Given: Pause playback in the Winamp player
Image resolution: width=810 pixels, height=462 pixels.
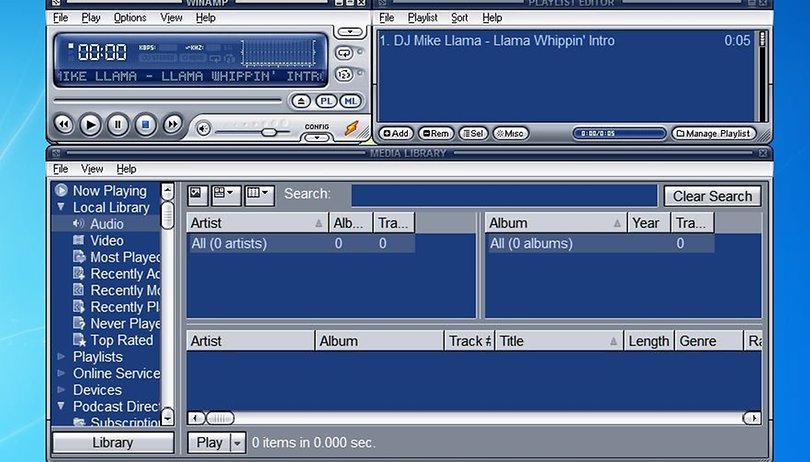Looking at the screenshot, I should tap(118, 125).
